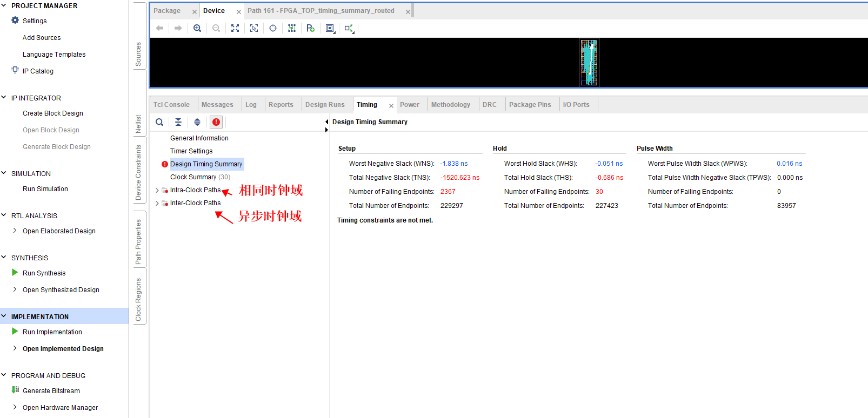868x418 pixels.
Task: Open the DRC tab
Action: click(490, 105)
